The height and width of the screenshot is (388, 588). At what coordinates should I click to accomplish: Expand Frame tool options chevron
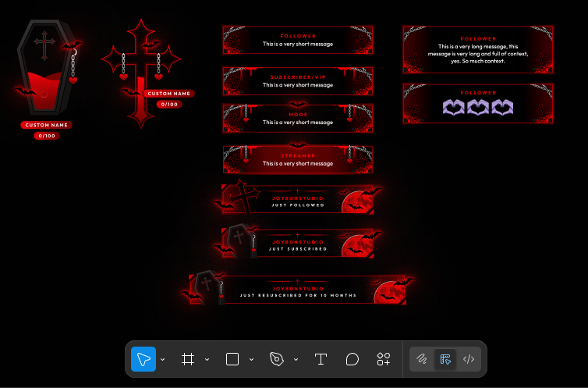[207, 359]
